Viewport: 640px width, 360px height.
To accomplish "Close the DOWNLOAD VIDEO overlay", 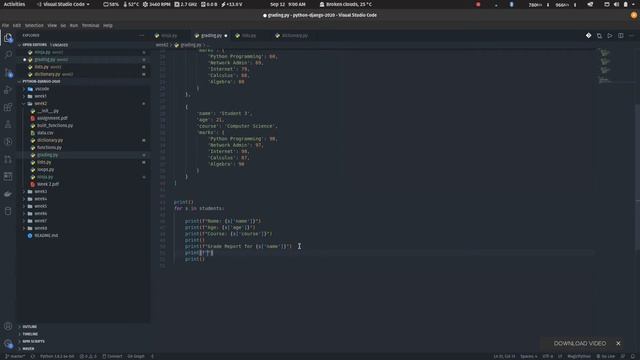I will coord(618,344).
